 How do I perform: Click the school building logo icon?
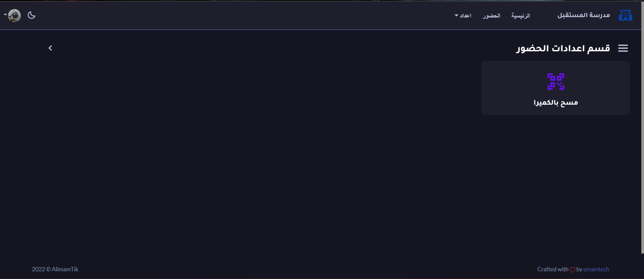(625, 15)
